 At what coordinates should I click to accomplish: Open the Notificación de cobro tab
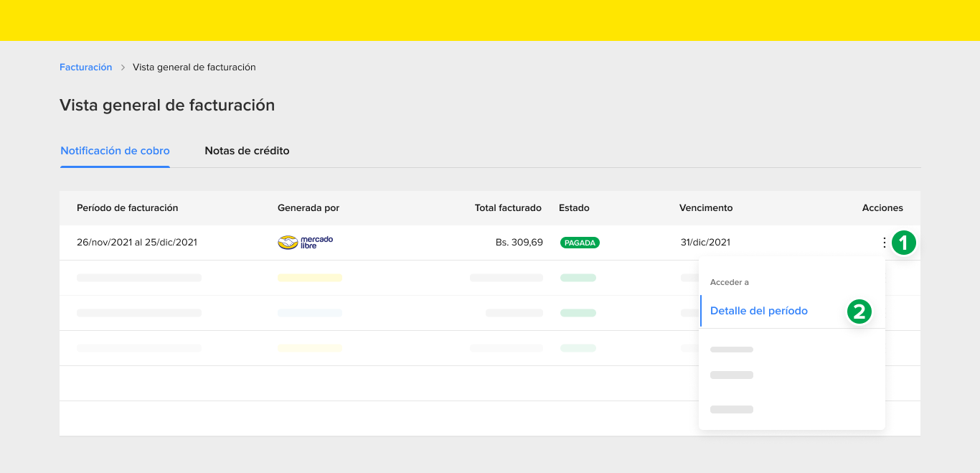pyautogui.click(x=115, y=151)
